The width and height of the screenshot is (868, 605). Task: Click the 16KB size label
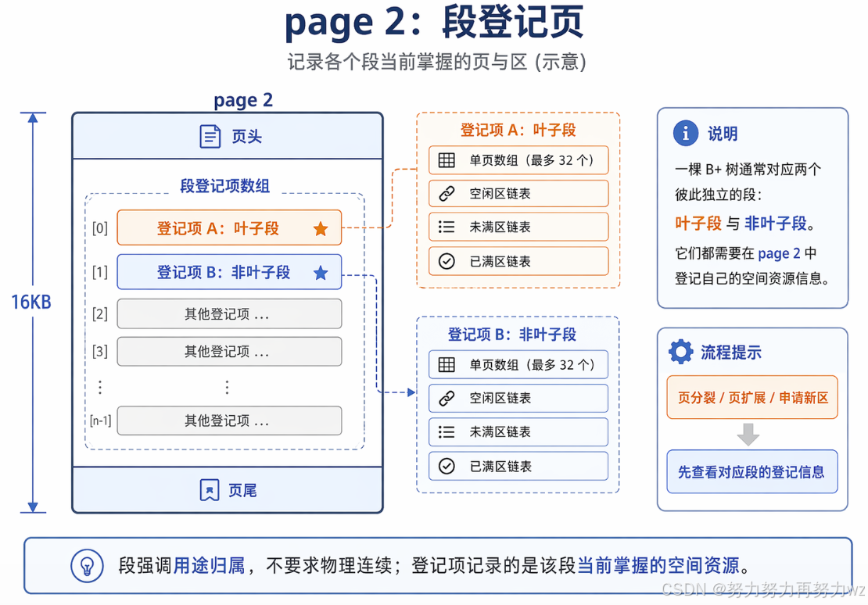point(31,302)
